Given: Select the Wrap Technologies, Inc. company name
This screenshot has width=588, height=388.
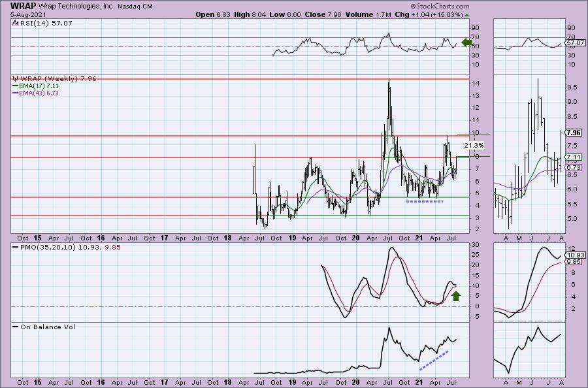Looking at the screenshot, I should [x=76, y=7].
